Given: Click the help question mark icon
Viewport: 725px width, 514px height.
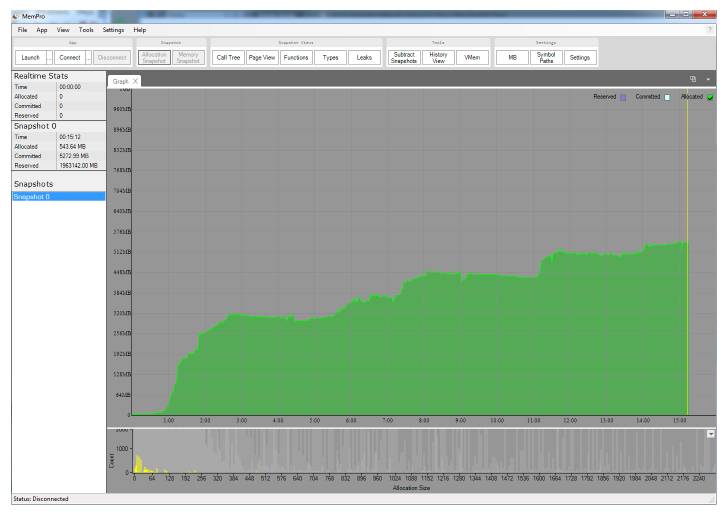Looking at the screenshot, I should (x=710, y=30).
